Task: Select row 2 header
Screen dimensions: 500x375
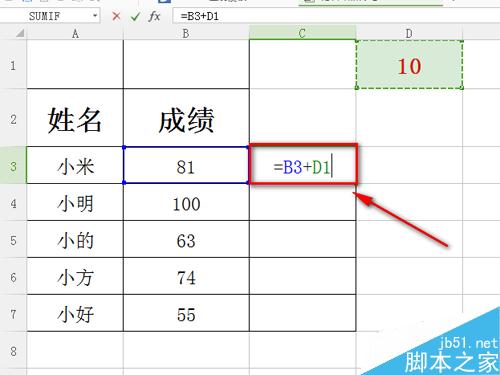Action: point(13,118)
